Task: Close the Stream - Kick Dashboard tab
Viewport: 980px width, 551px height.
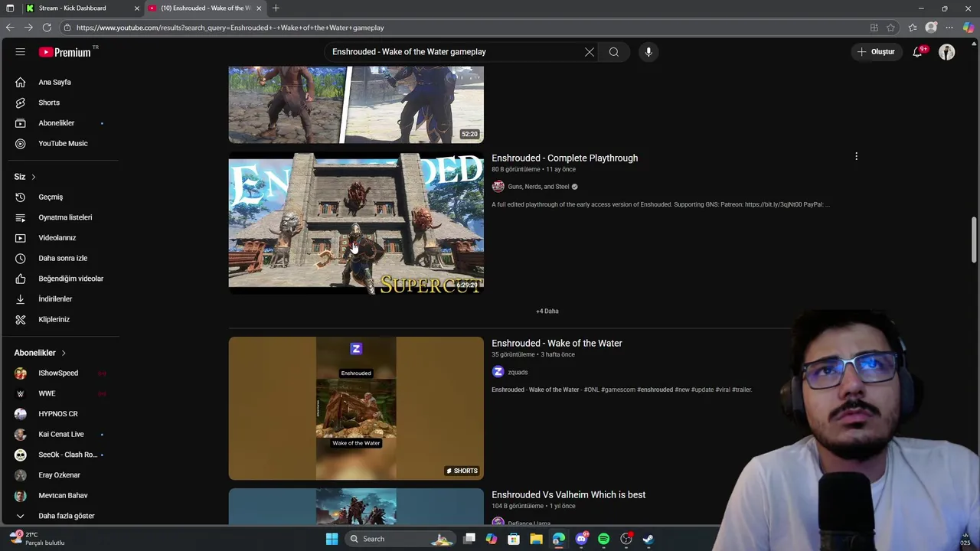Action: click(x=137, y=8)
